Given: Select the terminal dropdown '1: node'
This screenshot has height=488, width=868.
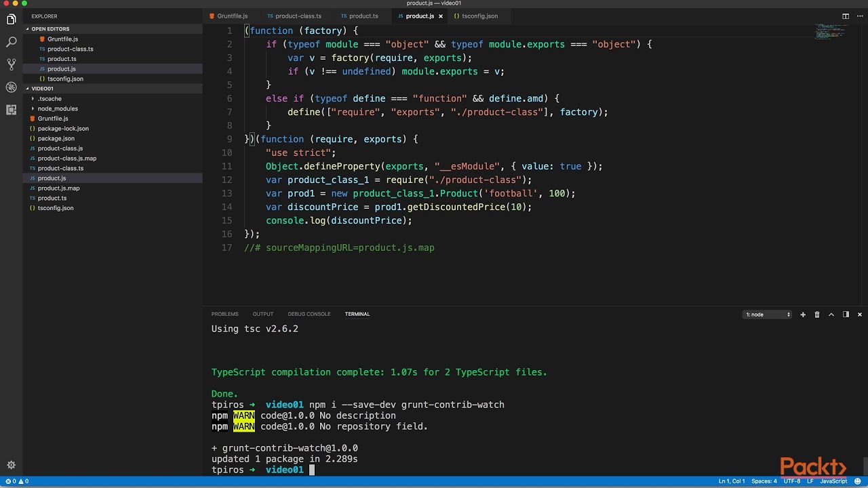Looking at the screenshot, I should click(768, 314).
